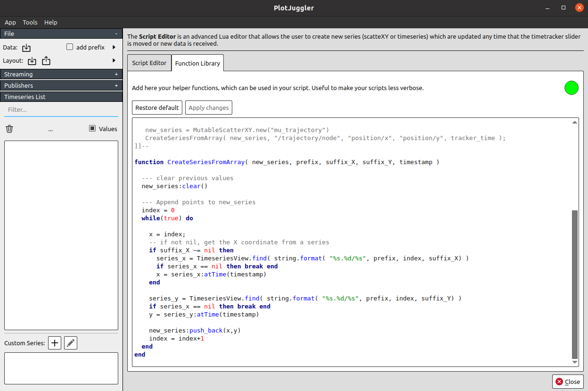588x391 pixels.
Task: Click the Apply changes button
Action: tap(209, 108)
